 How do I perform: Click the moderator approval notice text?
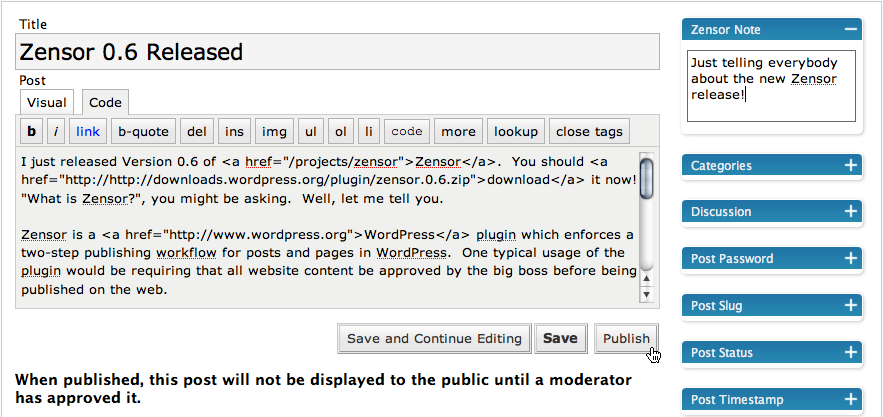323,389
